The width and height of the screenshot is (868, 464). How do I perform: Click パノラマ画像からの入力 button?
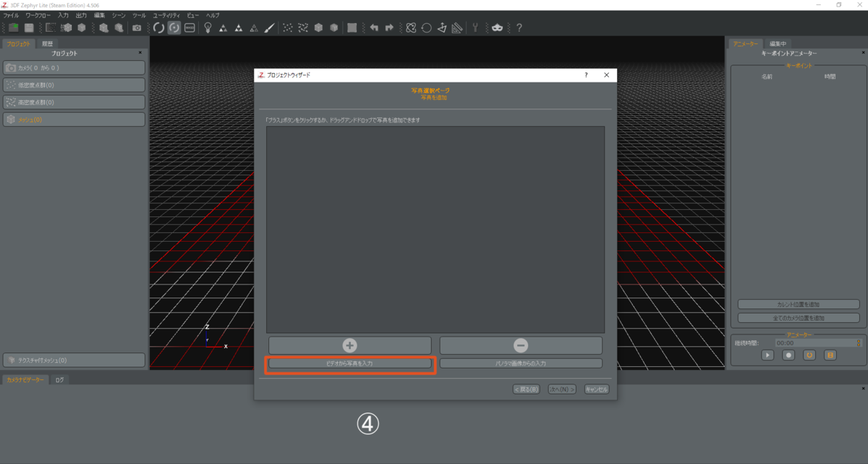coord(521,363)
